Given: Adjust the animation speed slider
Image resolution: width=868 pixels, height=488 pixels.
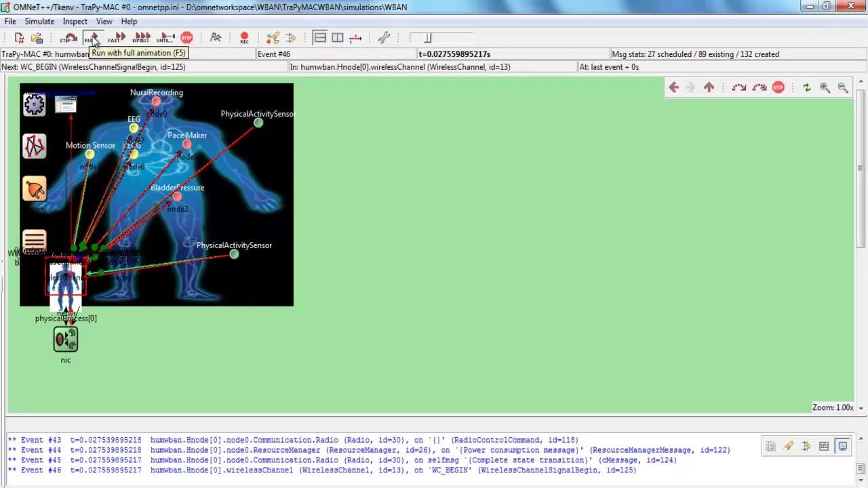Looking at the screenshot, I should [428, 38].
